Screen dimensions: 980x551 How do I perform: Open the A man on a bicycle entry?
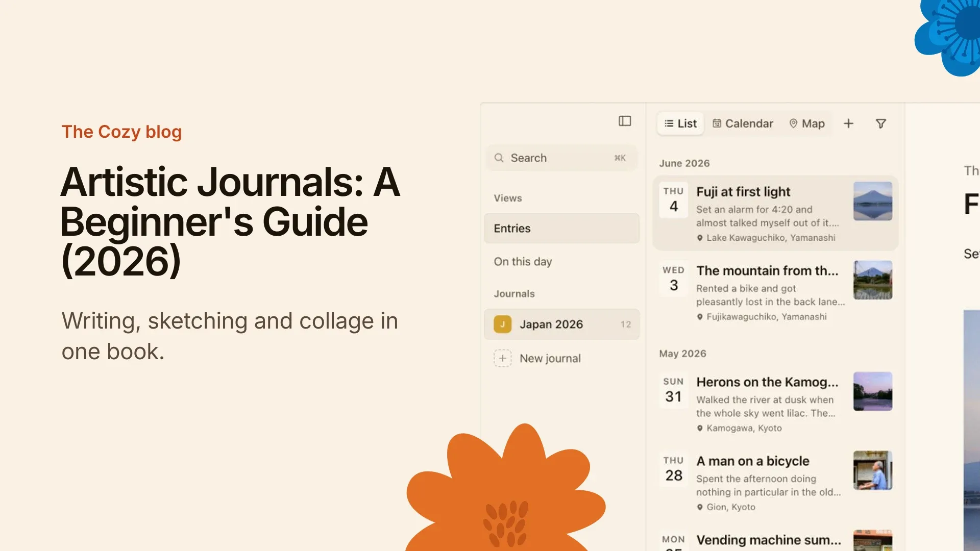pyautogui.click(x=775, y=483)
